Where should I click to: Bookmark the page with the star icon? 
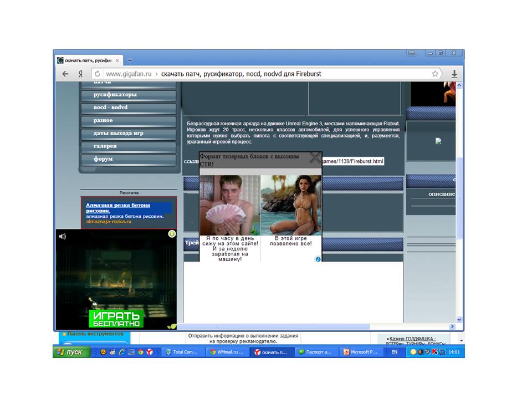pyautogui.click(x=435, y=74)
